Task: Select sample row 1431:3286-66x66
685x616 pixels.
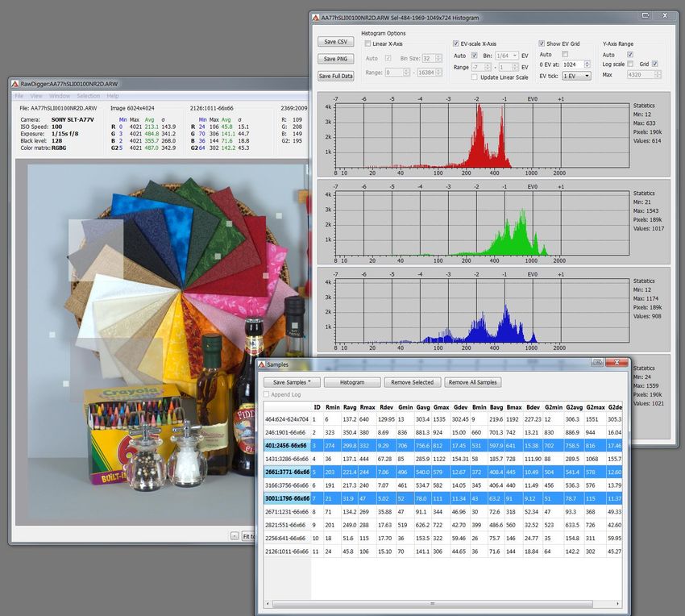Action: pyautogui.click(x=443, y=459)
